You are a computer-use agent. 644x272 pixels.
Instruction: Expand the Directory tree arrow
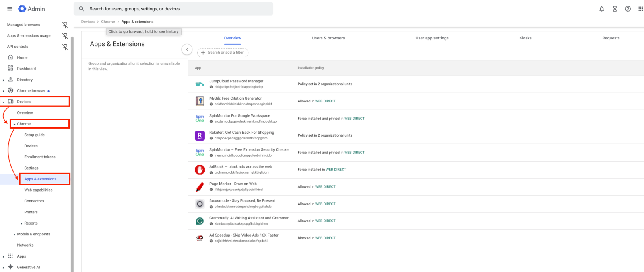click(4, 80)
